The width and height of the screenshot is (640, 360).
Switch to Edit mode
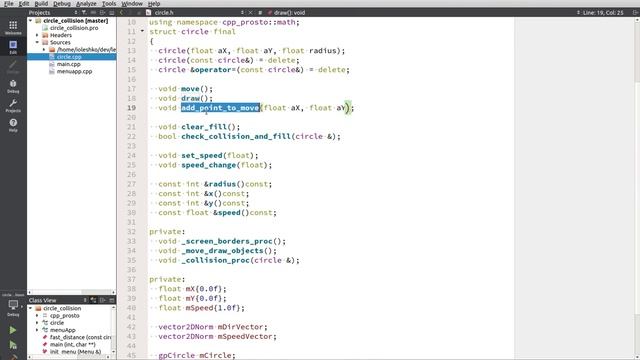(13, 47)
